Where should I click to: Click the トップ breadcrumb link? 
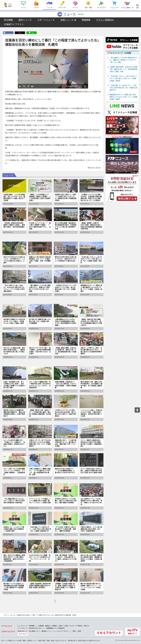5,615
